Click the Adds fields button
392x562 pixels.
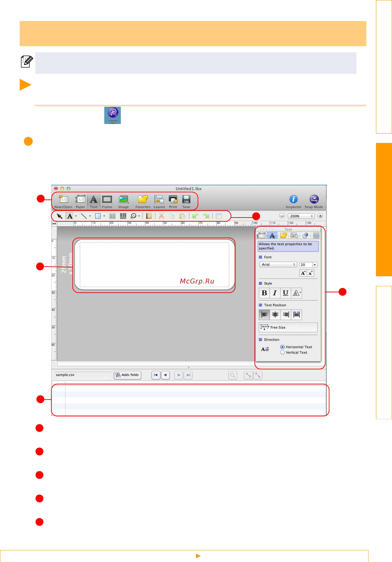128,375
